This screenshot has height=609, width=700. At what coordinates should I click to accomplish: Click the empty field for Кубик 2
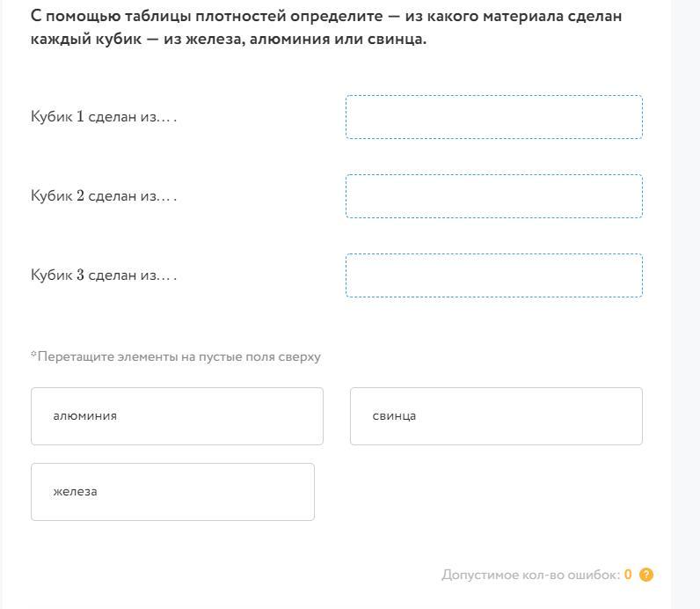click(x=493, y=196)
